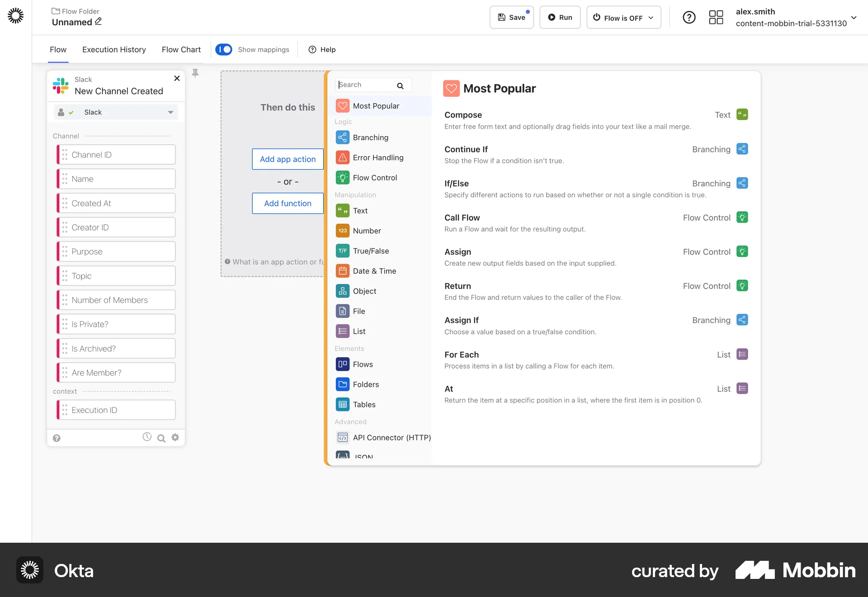868x597 pixels.
Task: Open the help question mark icon
Action: pyautogui.click(x=689, y=17)
